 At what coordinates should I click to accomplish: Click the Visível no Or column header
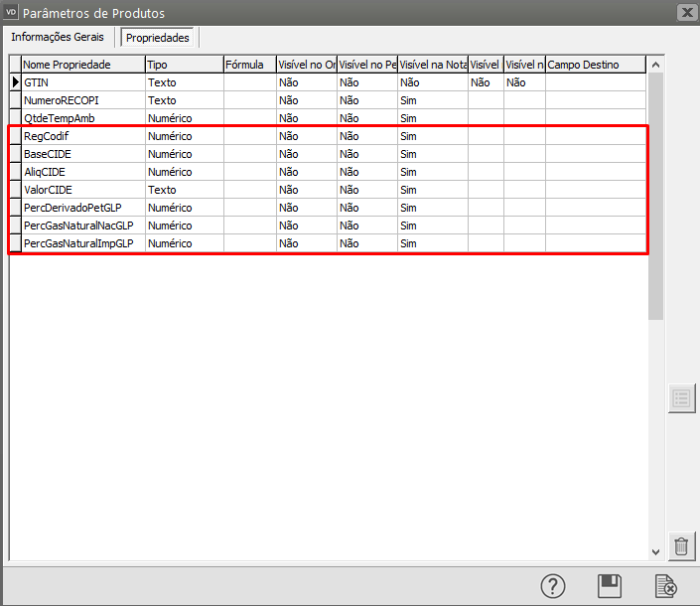pos(307,65)
